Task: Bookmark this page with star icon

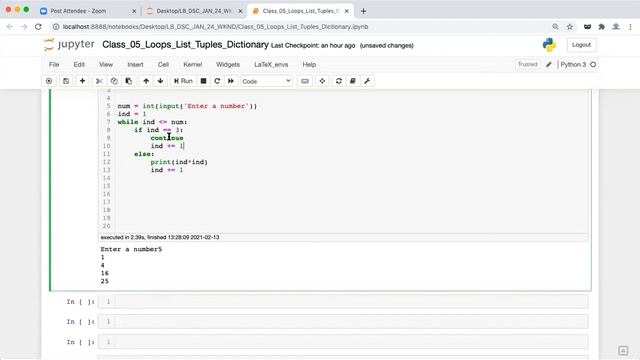Action: pyautogui.click(x=570, y=27)
